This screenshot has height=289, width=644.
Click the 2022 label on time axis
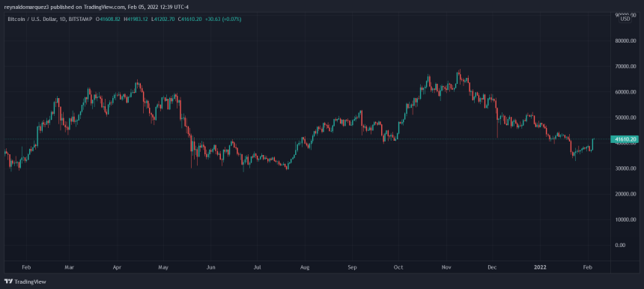(540, 267)
